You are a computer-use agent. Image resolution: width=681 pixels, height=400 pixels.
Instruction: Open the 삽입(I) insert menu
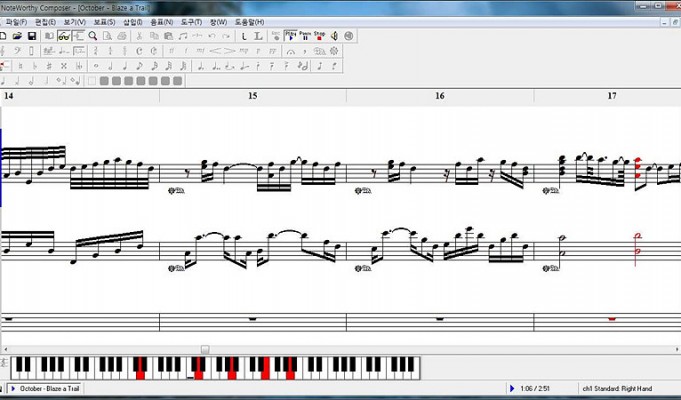tap(132, 22)
